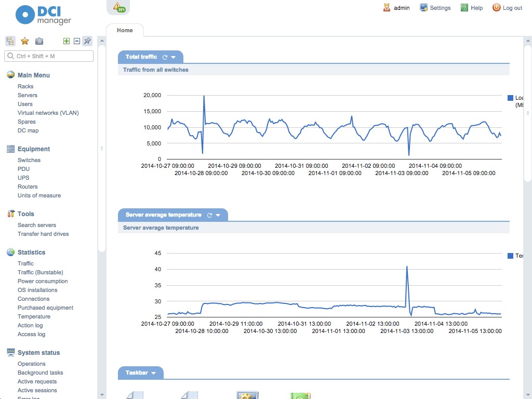Click the green plus expand-all icon
532x399 pixels.
click(68, 40)
